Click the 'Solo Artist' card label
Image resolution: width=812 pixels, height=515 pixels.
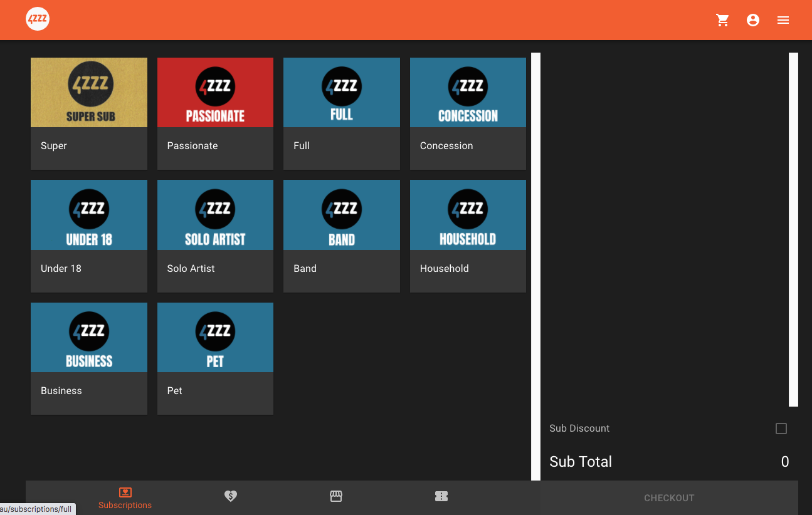(191, 268)
